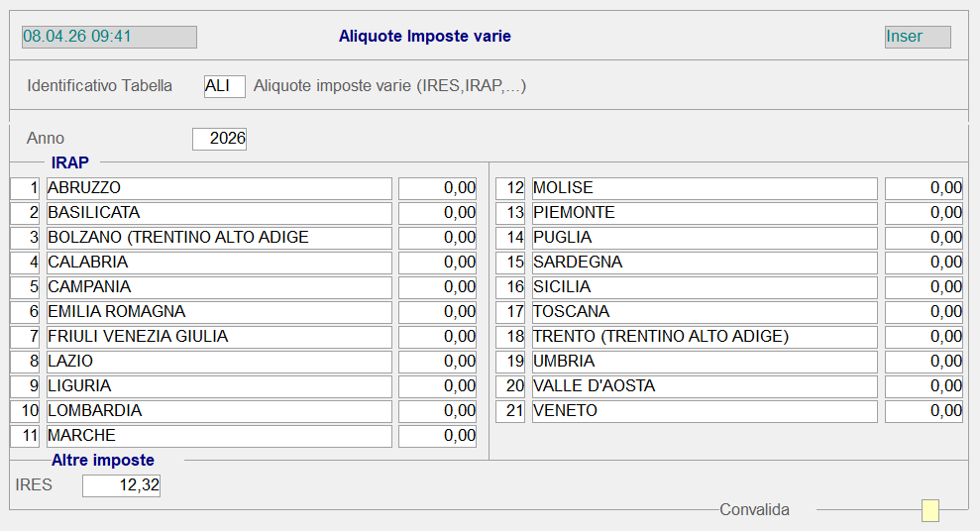Click the EMILIA ROMAGNA name field
Screen dimensions: 980x531
pyautogui.click(x=218, y=312)
